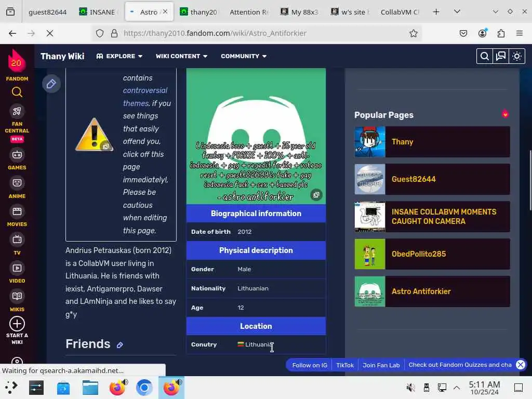Image resolution: width=532 pixels, height=399 pixels.
Task: Bookmark this page with star icon
Action: 413,33
